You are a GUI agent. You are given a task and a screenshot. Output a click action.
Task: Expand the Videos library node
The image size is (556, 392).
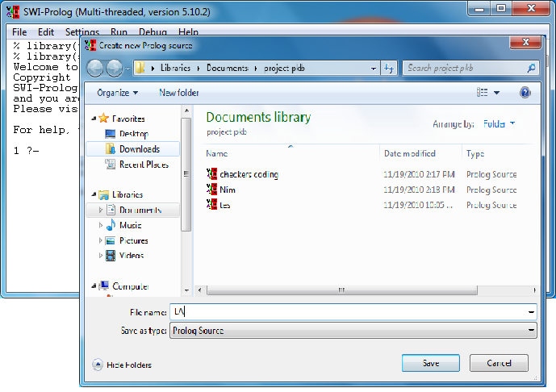pyautogui.click(x=100, y=255)
